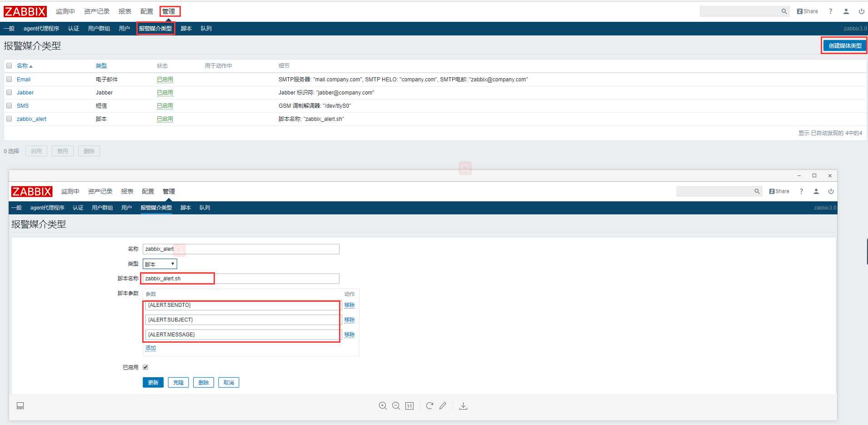Check the Email row checkbox
This screenshot has width=868, height=425.
pos(9,79)
